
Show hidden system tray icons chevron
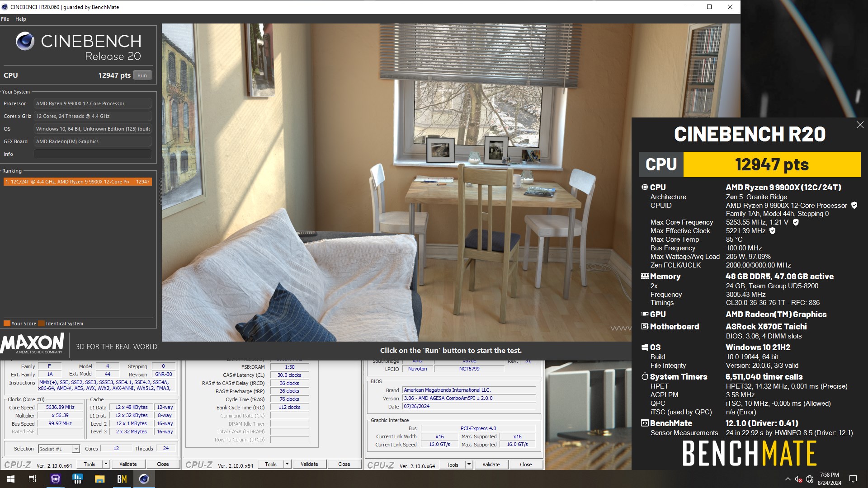[788, 479]
